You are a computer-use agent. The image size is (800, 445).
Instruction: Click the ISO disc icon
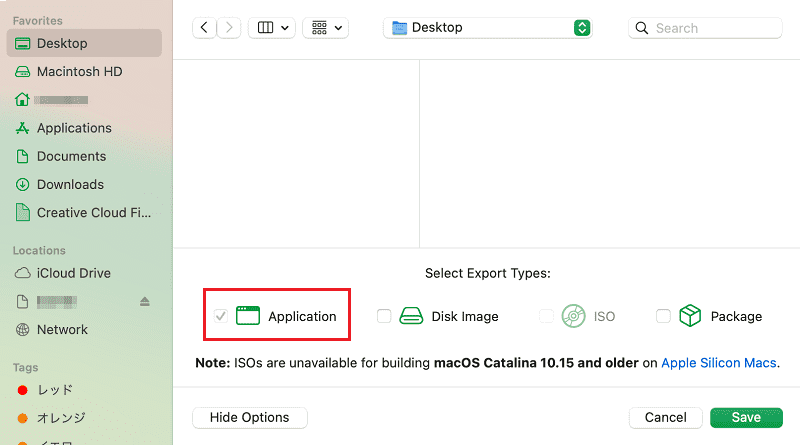[x=573, y=316]
